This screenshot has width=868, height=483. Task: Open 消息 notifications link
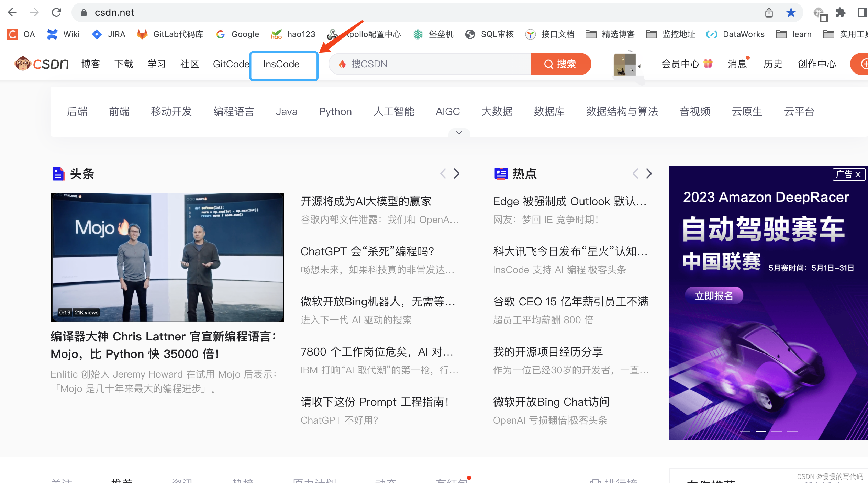737,64
